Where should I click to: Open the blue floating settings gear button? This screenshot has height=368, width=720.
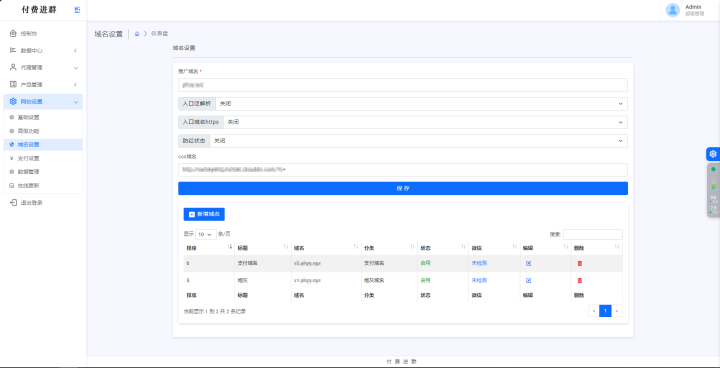point(713,154)
